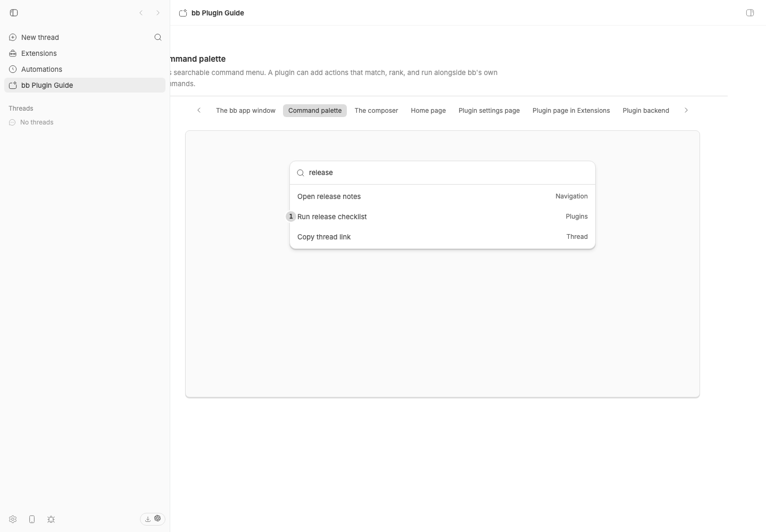
Task: Run the release checklist command
Action: [x=443, y=217]
